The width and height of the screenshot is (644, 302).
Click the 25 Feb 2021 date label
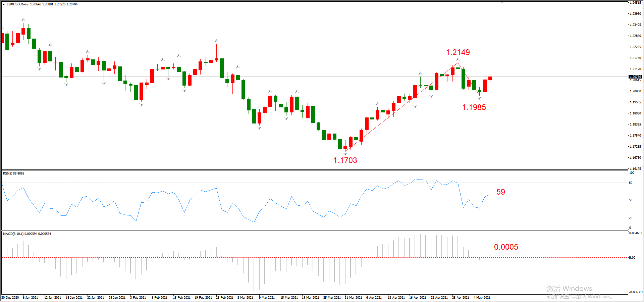(225, 298)
